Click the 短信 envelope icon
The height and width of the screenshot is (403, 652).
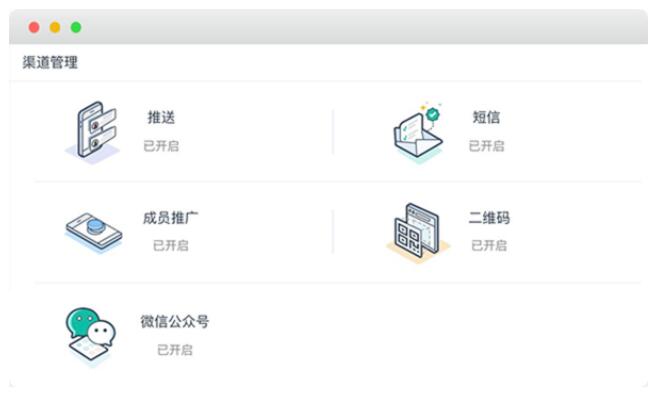tap(418, 131)
